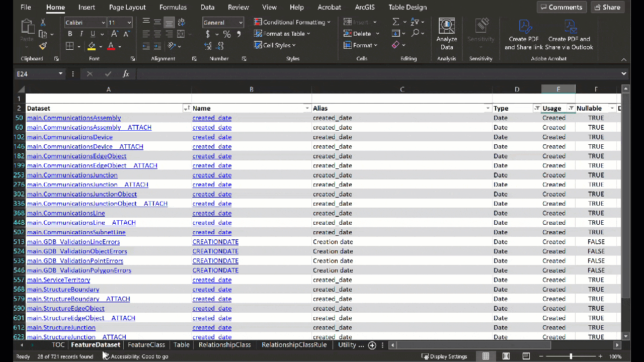Image resolution: width=644 pixels, height=362 pixels.
Task: Toggle Align Right for cell text
Action: pyautogui.click(x=169, y=34)
